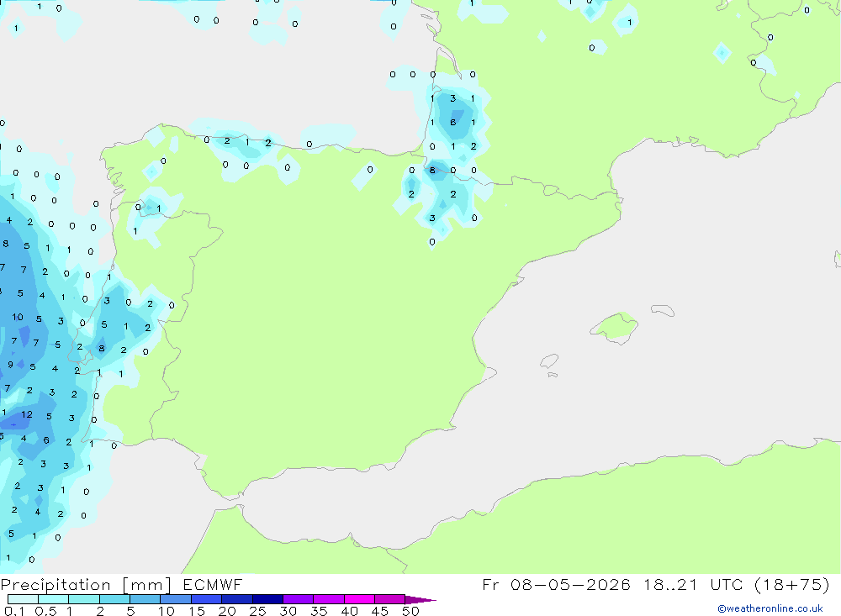Image resolution: width=841 pixels, height=616 pixels.
Task: Click the '0.1' legend scale label
Action: [x=14, y=611]
